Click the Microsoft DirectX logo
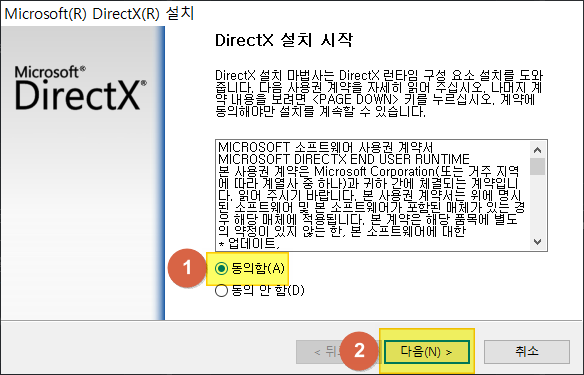Image resolution: width=584 pixels, height=375 pixels. click(x=80, y=88)
